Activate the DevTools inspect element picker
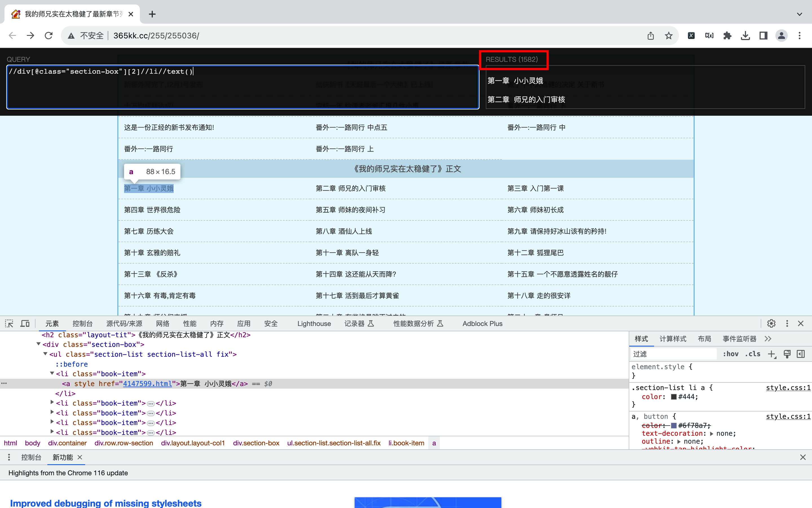 point(9,323)
